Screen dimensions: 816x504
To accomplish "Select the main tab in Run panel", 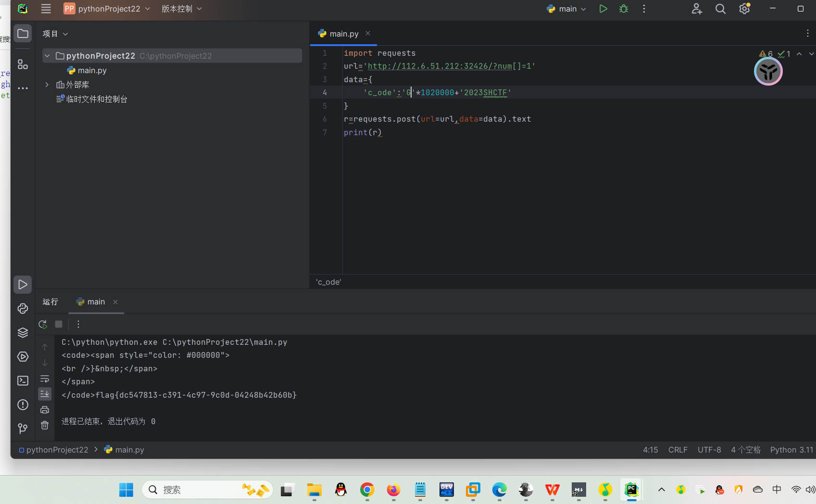I will [96, 302].
